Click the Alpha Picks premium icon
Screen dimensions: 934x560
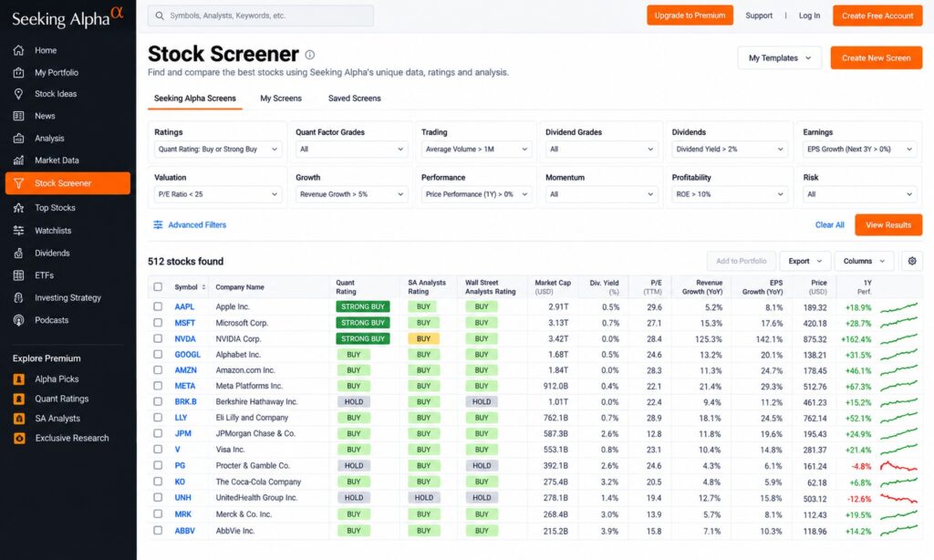(x=19, y=379)
